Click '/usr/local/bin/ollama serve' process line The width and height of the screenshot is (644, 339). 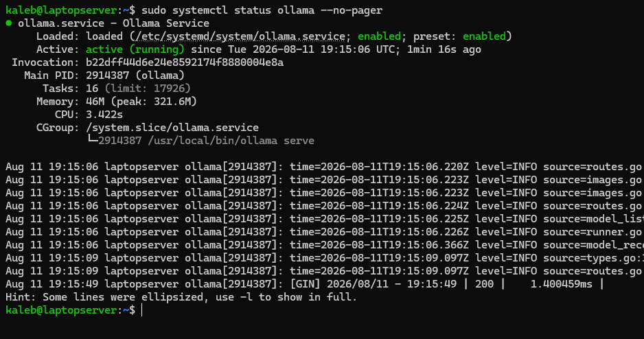click(231, 141)
